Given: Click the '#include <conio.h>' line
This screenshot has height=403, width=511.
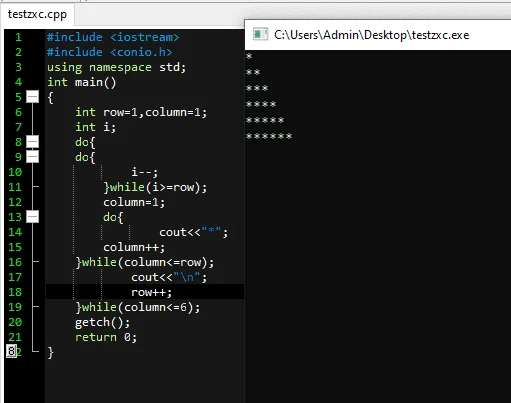Looking at the screenshot, I should coord(110,52).
